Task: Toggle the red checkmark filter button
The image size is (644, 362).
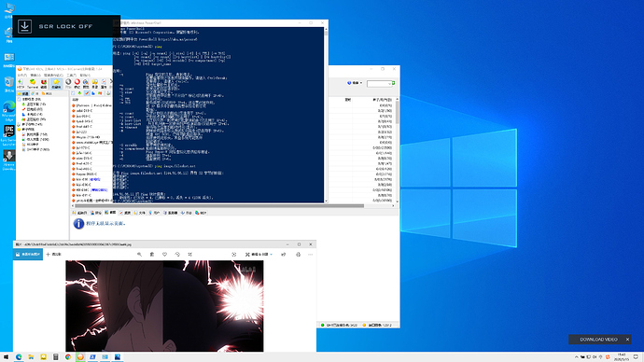Action: click(x=87, y=93)
